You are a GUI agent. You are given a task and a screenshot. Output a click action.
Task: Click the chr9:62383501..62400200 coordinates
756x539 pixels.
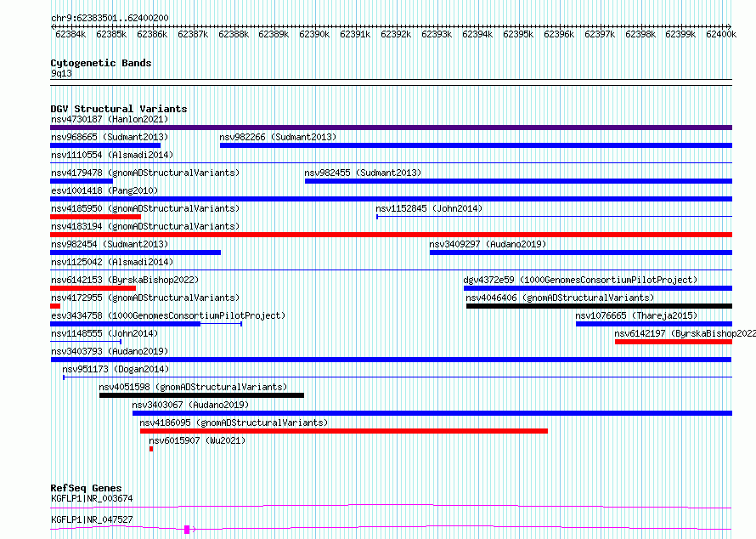[x=110, y=18]
